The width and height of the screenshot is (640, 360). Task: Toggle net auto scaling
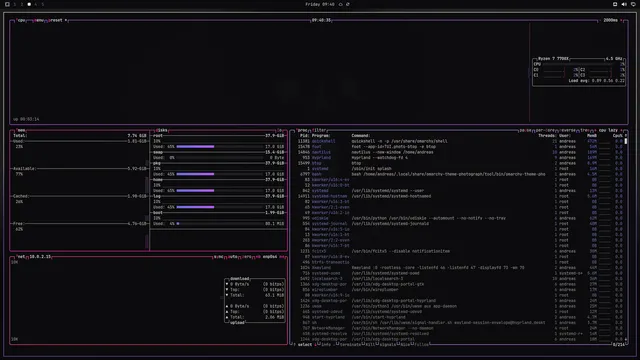click(233, 257)
